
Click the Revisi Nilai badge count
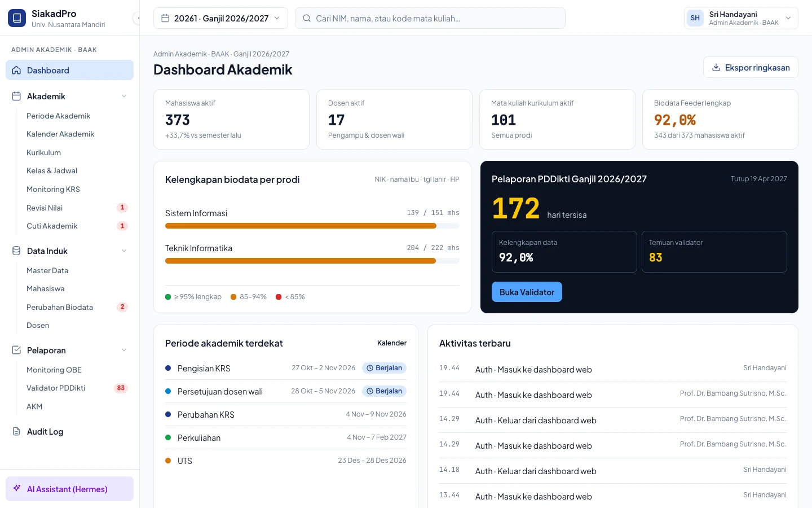click(x=122, y=208)
